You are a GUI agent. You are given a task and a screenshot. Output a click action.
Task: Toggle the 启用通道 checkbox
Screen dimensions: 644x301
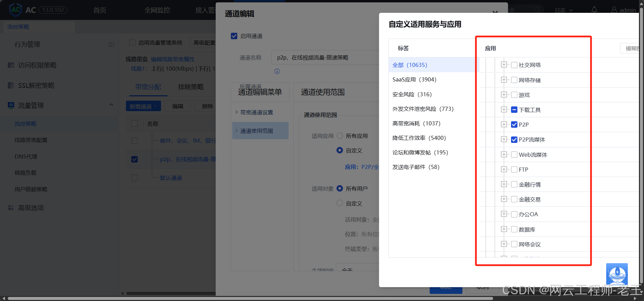point(234,36)
